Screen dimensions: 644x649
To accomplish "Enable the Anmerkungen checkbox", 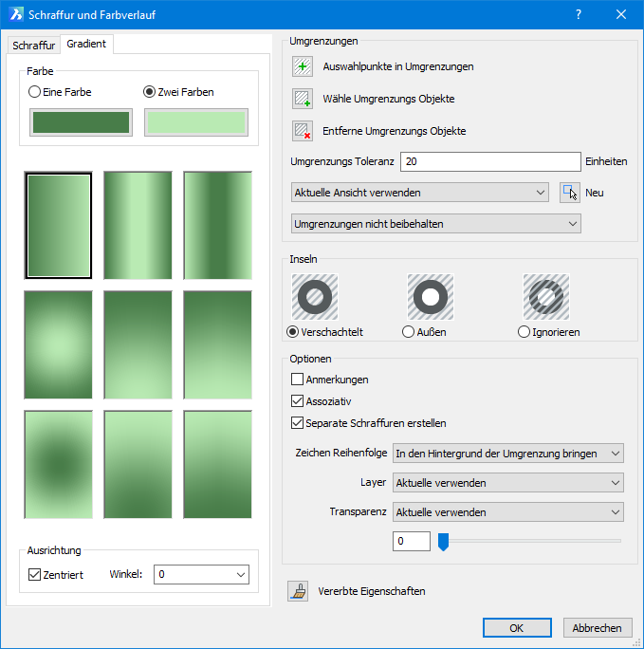I will pos(298,380).
